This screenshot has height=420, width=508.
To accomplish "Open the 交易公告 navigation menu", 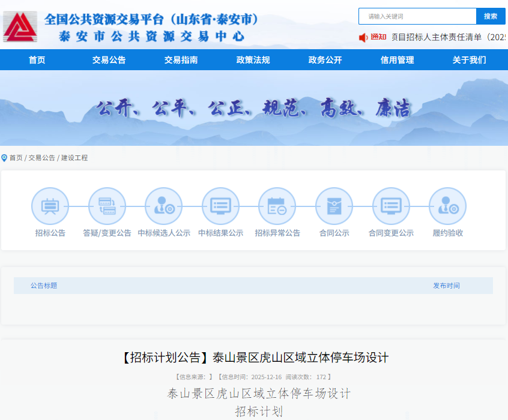I will coord(109,60).
